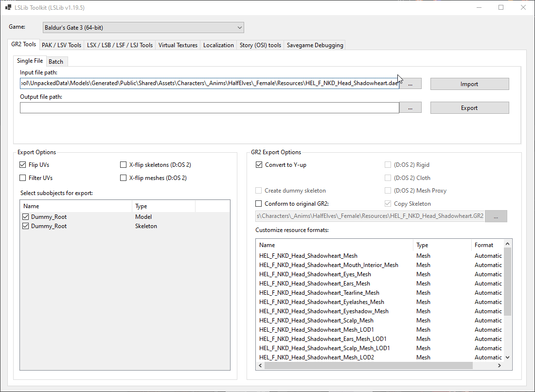Select the Single File sub-tab
Viewport: 535px width, 392px height.
[x=30, y=61]
